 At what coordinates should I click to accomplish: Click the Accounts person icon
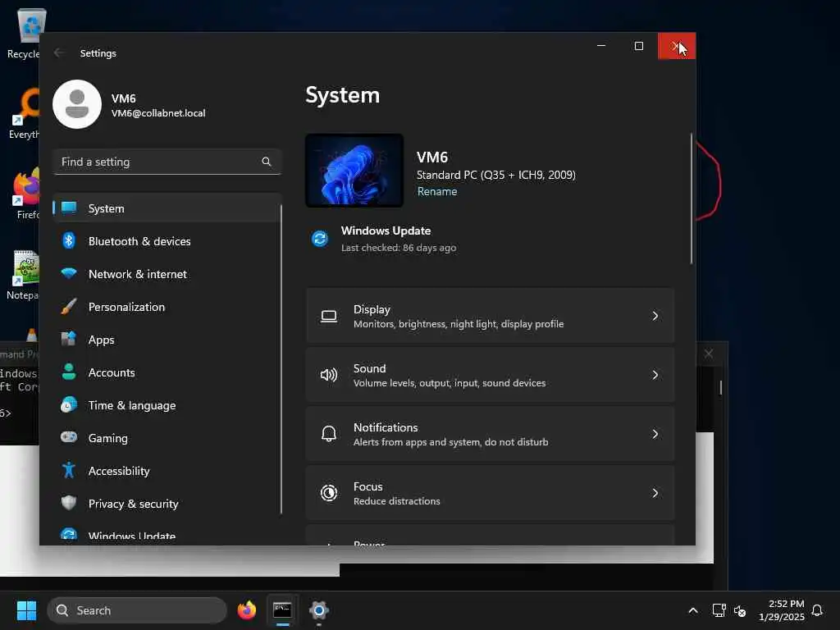(69, 372)
